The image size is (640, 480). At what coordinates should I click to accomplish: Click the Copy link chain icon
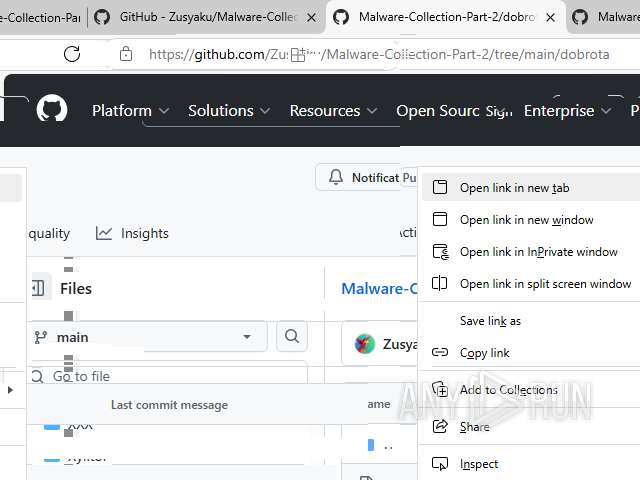pyautogui.click(x=440, y=352)
